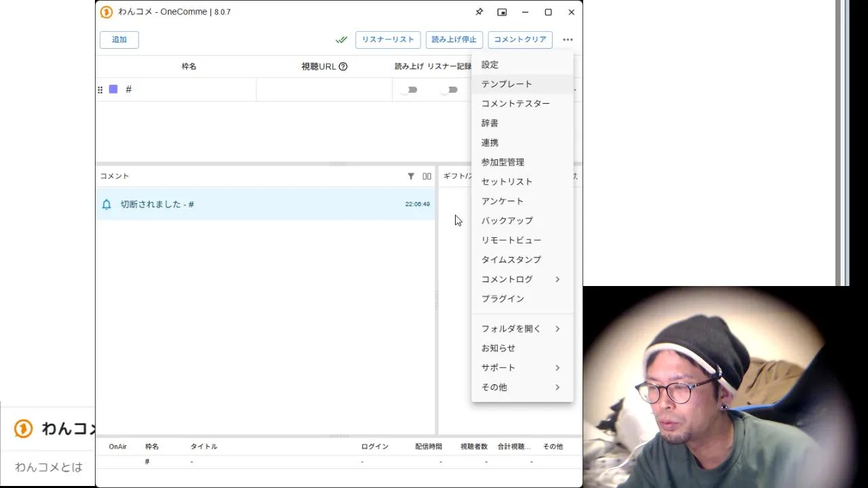Select お知らせ menu entry

pyautogui.click(x=522, y=348)
